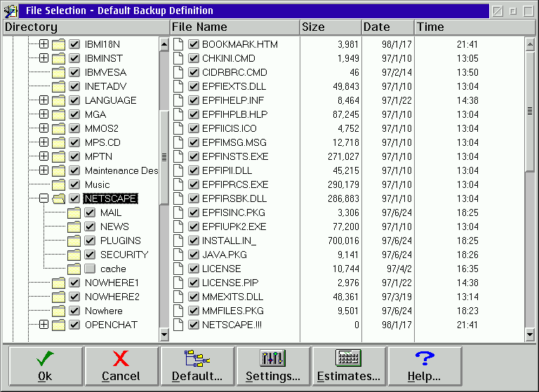Click the file icon for NETSCAPE.!!!
Image resolution: width=539 pixels, height=392 pixels.
tap(178, 325)
